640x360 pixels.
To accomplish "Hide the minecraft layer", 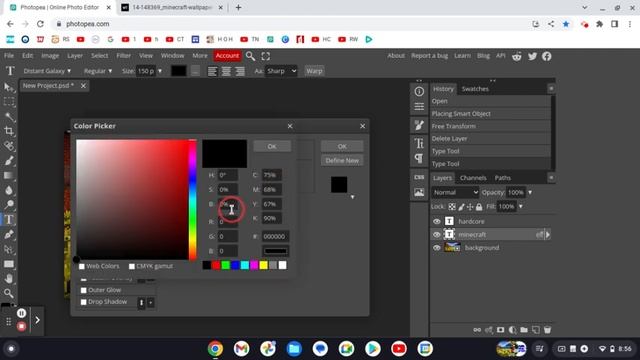I will tap(437, 235).
